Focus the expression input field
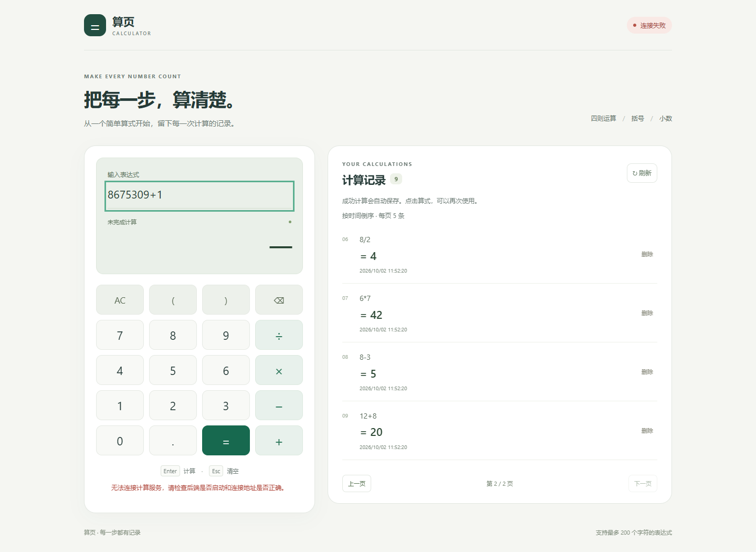Viewport: 756px width, 552px height. pyautogui.click(x=199, y=196)
